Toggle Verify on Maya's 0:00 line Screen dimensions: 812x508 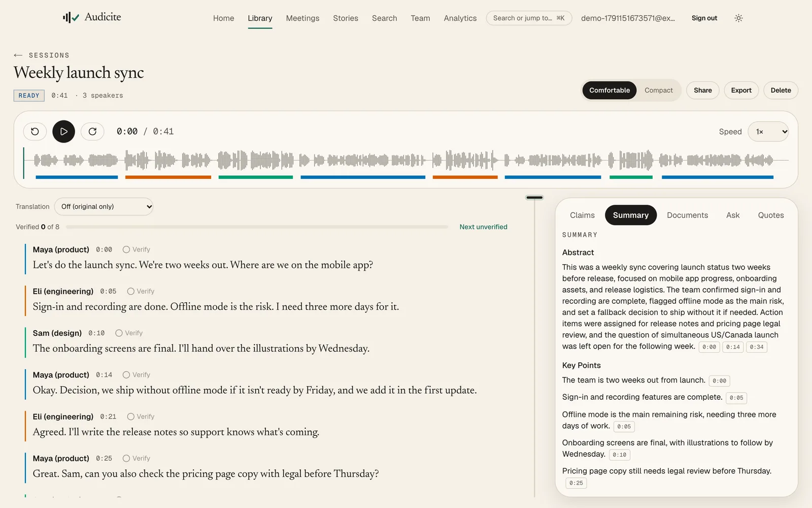click(x=137, y=249)
